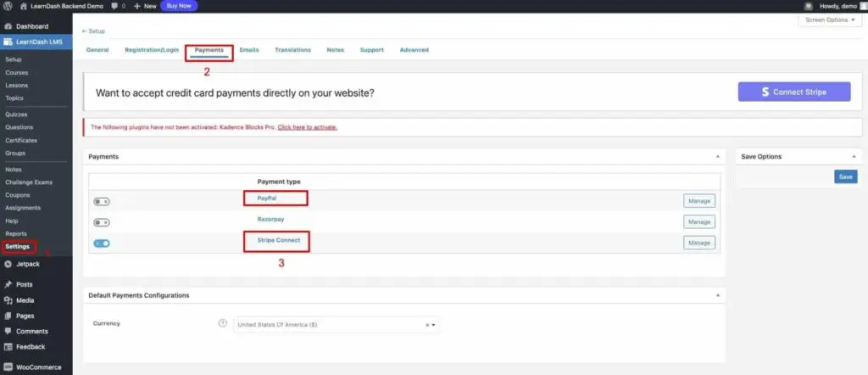Viewport: 868px width, 375px height.
Task: Open the Emails tab
Action: click(249, 50)
